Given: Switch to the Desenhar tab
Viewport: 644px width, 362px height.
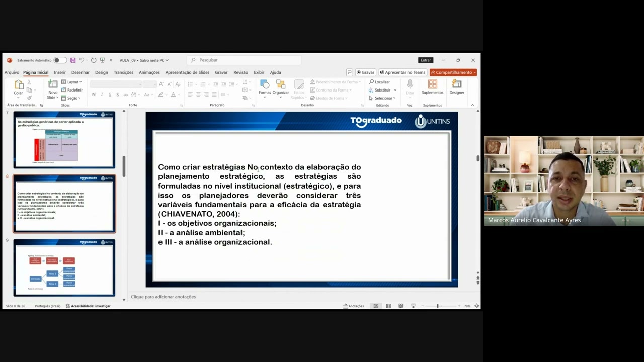Looking at the screenshot, I should pyautogui.click(x=80, y=72).
